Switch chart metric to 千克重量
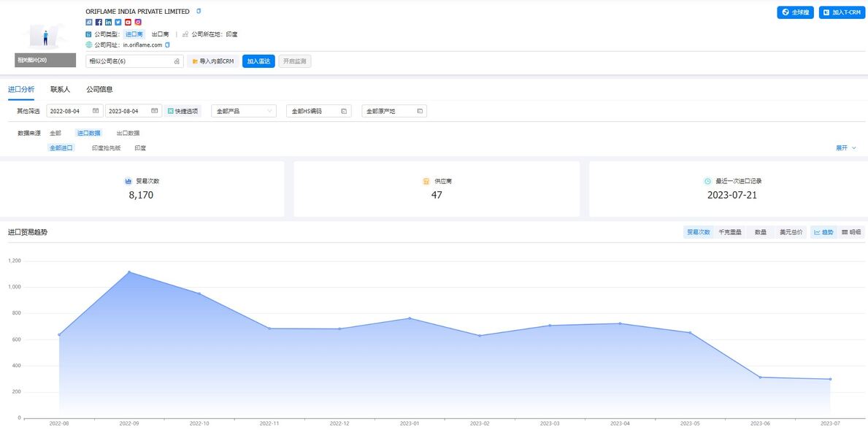The image size is (868, 430). pos(729,232)
